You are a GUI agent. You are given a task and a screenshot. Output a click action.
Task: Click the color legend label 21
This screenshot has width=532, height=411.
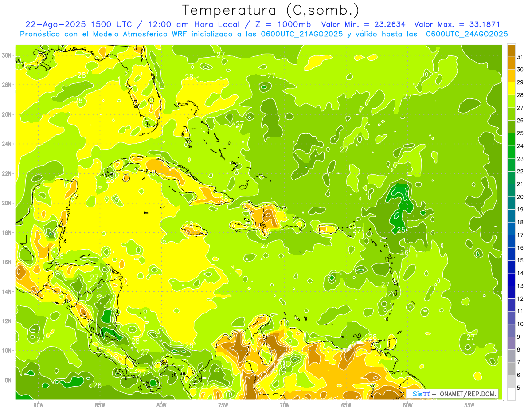520,184
